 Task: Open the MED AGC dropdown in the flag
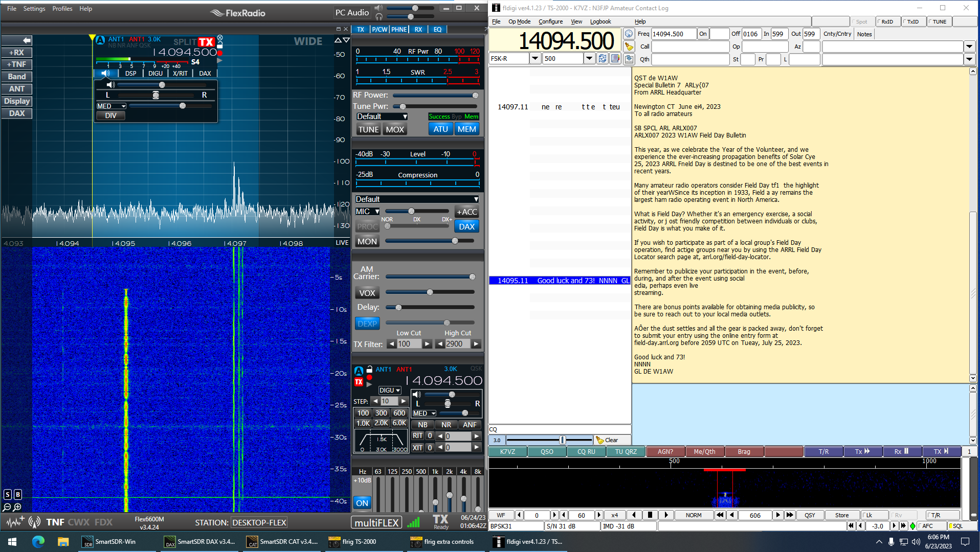(x=112, y=106)
